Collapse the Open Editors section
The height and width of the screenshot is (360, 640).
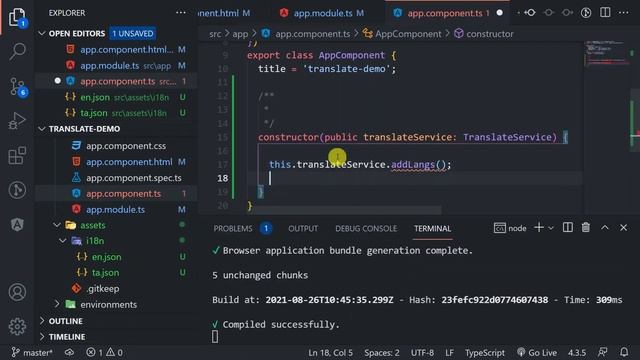click(x=42, y=33)
